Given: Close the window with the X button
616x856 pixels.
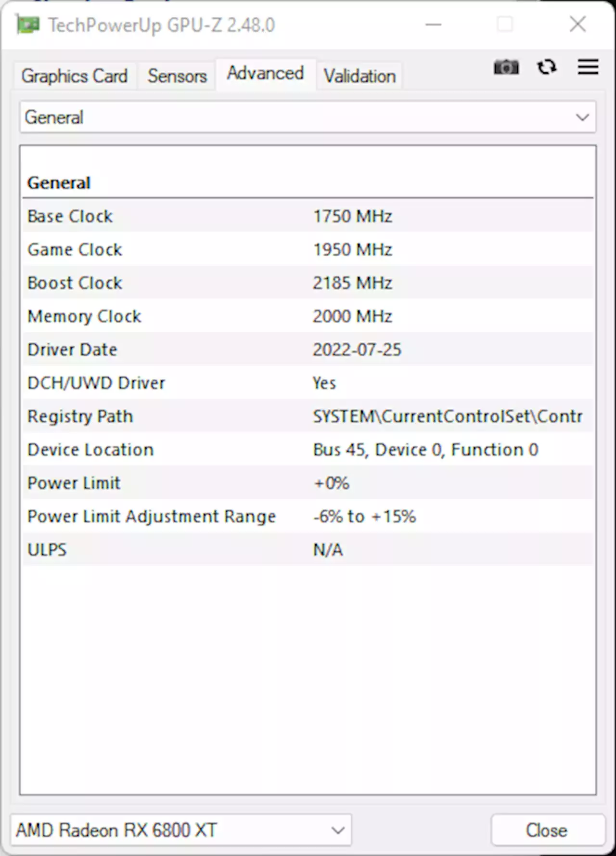Looking at the screenshot, I should tap(577, 25).
